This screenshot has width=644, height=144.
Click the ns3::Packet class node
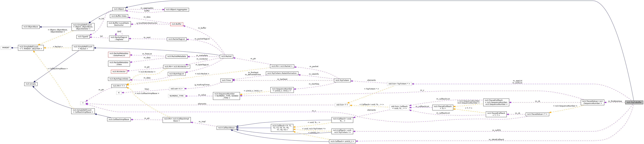[x=226, y=57]
